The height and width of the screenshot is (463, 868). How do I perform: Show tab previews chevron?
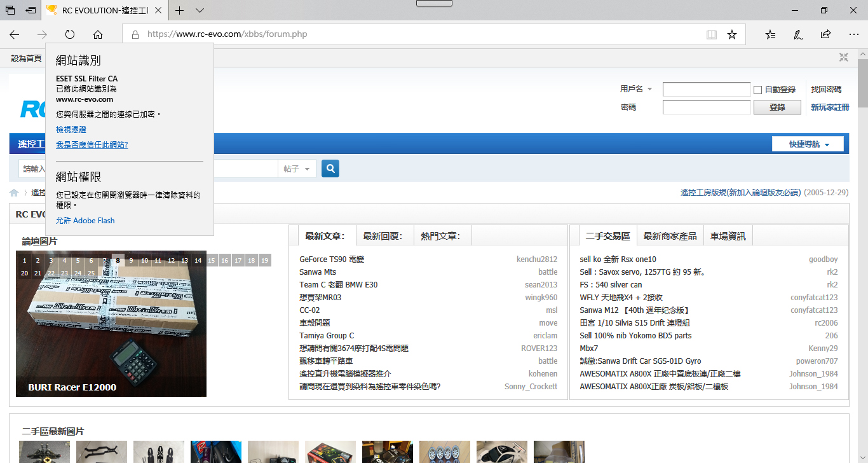coord(200,10)
